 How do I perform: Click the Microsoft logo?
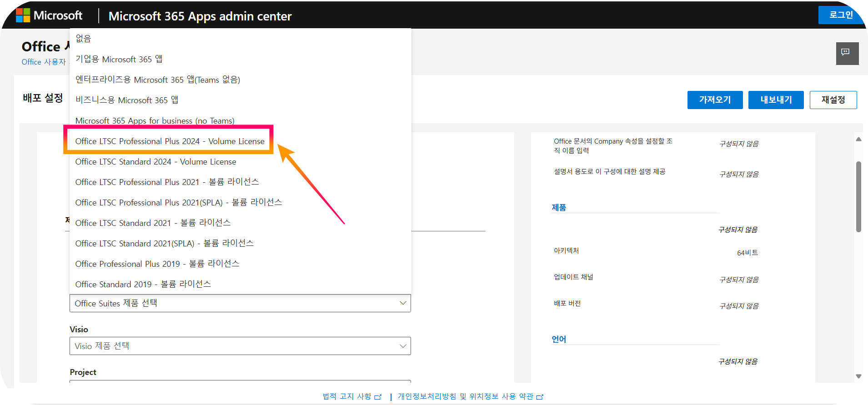click(x=49, y=15)
